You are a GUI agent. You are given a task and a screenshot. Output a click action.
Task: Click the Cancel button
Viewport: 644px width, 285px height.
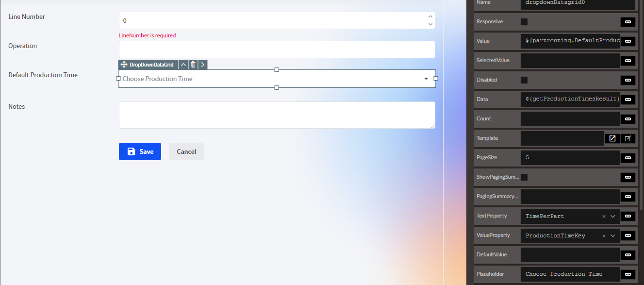coord(186,151)
